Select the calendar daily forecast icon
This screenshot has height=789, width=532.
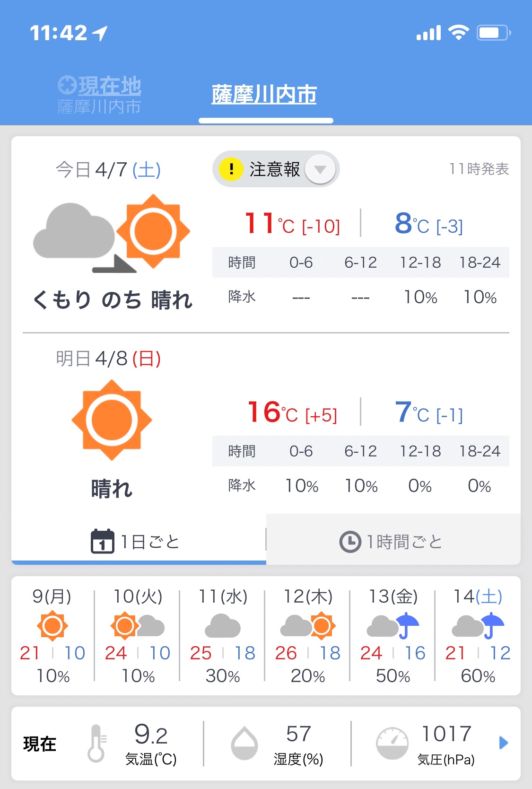point(102,541)
